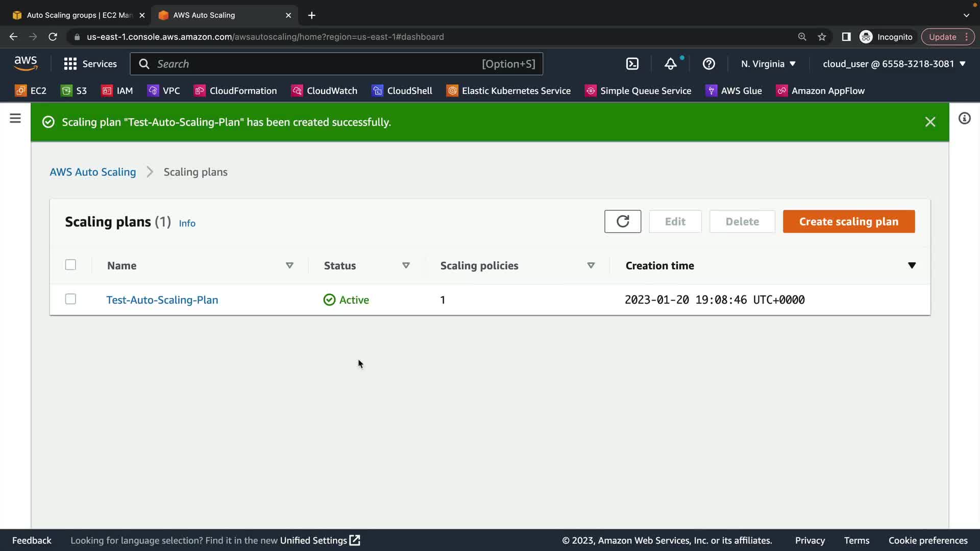980x551 pixels.
Task: Open the hamburger side navigation menu
Action: tap(15, 118)
